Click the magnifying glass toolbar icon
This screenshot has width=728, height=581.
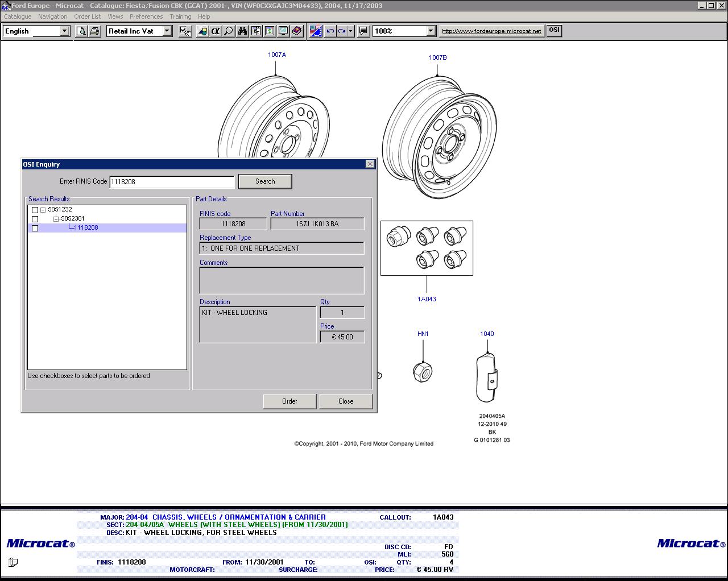pos(229,31)
